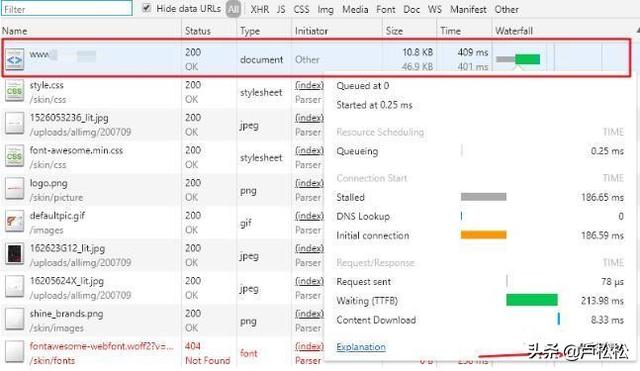Click the green waterfall bar of www request
The image size is (640, 371).
click(528, 59)
